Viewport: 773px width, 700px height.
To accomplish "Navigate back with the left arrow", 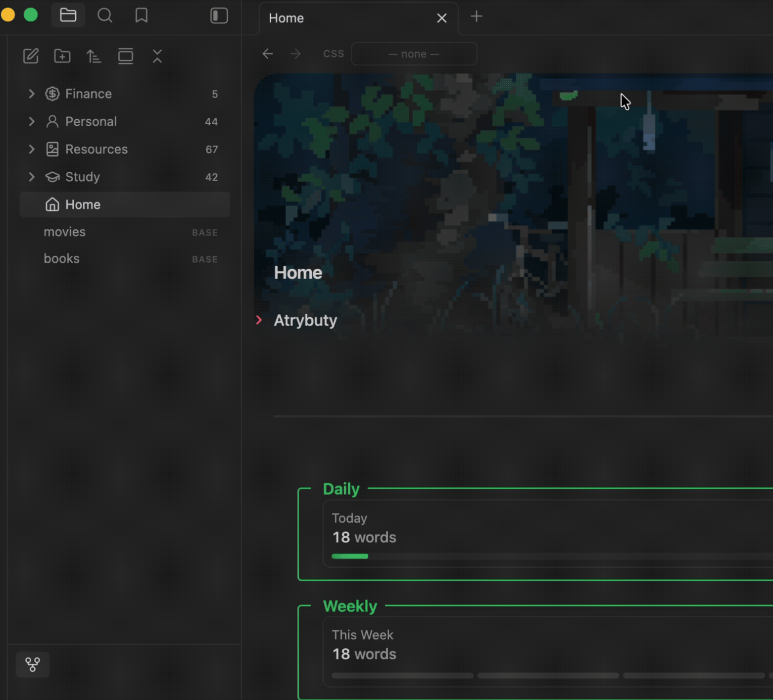I will tap(268, 53).
